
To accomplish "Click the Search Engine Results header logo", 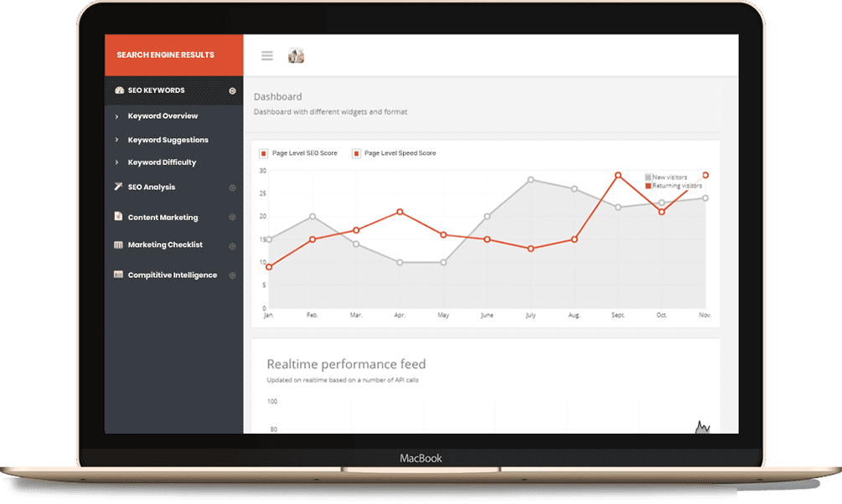I will [165, 54].
